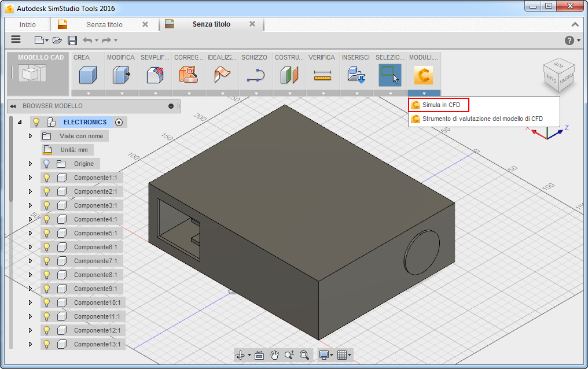Click the COSTRU... construction plane icon
This screenshot has width=588, height=369.
(x=289, y=75)
